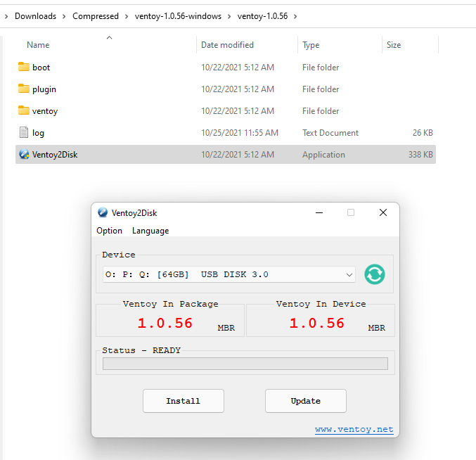The image size is (476, 460).
Task: Click the Ventoy2Disk title bar app icon
Action: (x=103, y=212)
